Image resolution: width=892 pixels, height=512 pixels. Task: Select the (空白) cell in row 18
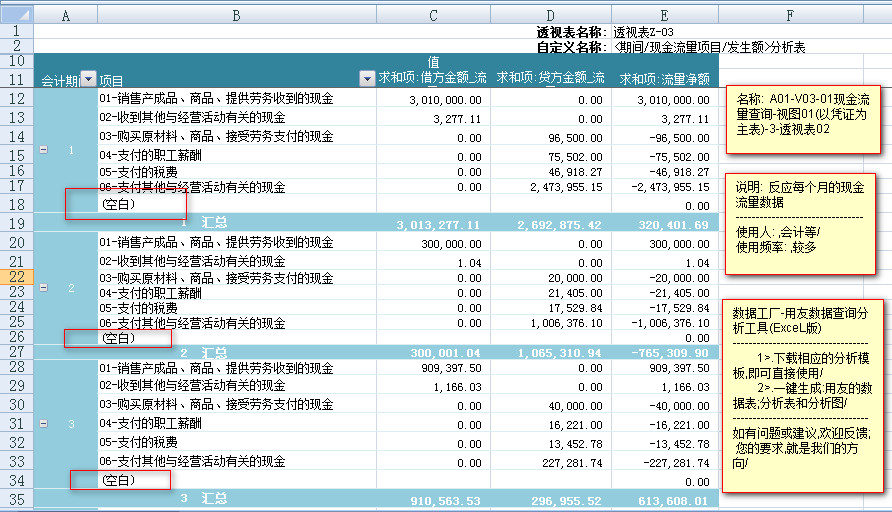tap(118, 203)
